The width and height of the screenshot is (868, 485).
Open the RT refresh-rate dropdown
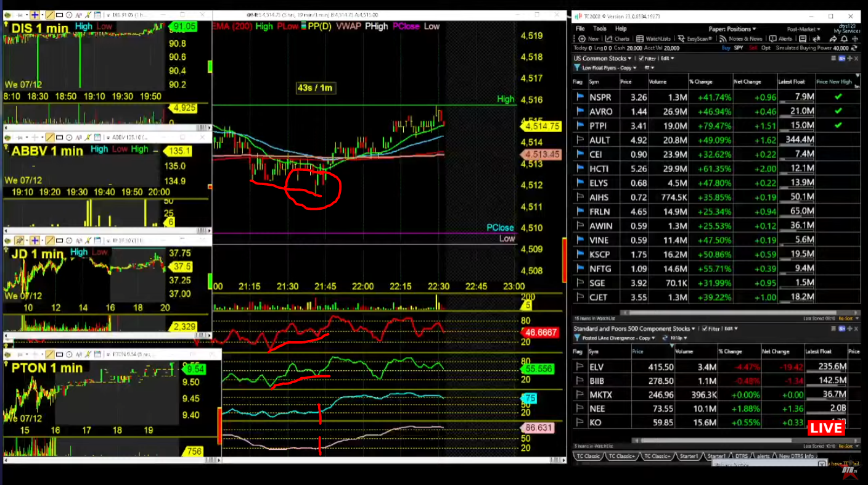point(649,68)
